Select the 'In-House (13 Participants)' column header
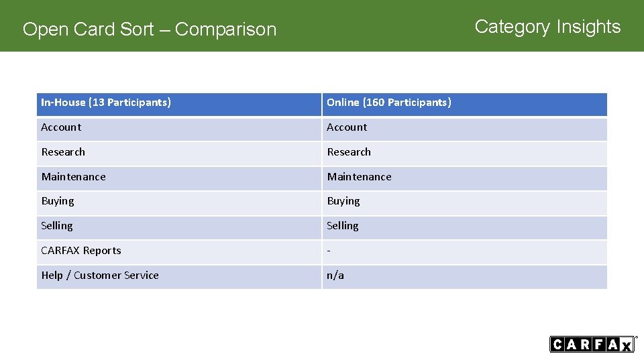The width and height of the screenshot is (644, 362). click(x=106, y=103)
